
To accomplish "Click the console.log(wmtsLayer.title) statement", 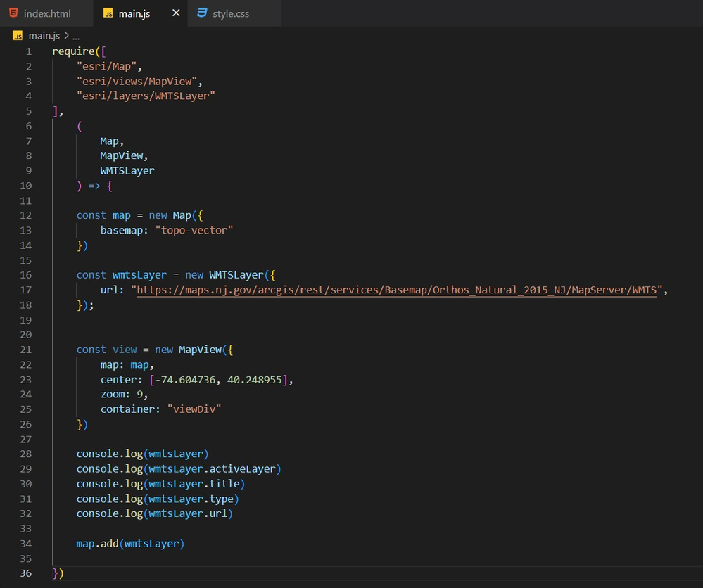I will [160, 484].
